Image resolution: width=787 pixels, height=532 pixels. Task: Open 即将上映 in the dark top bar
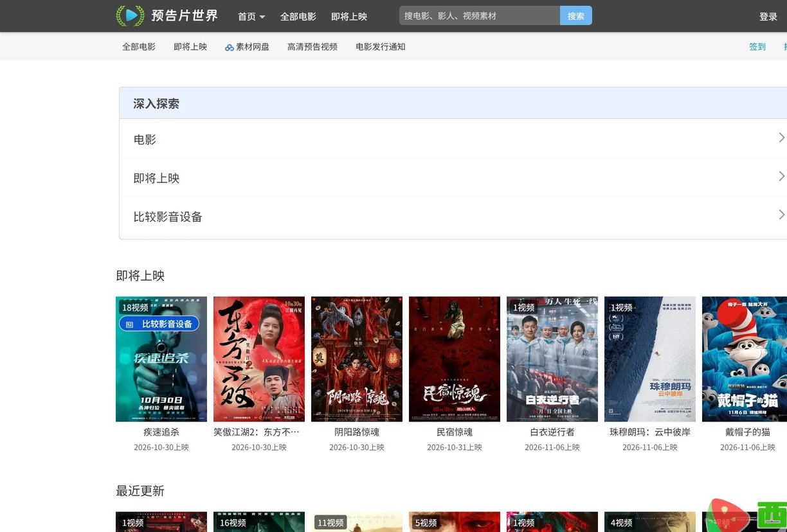coord(349,17)
